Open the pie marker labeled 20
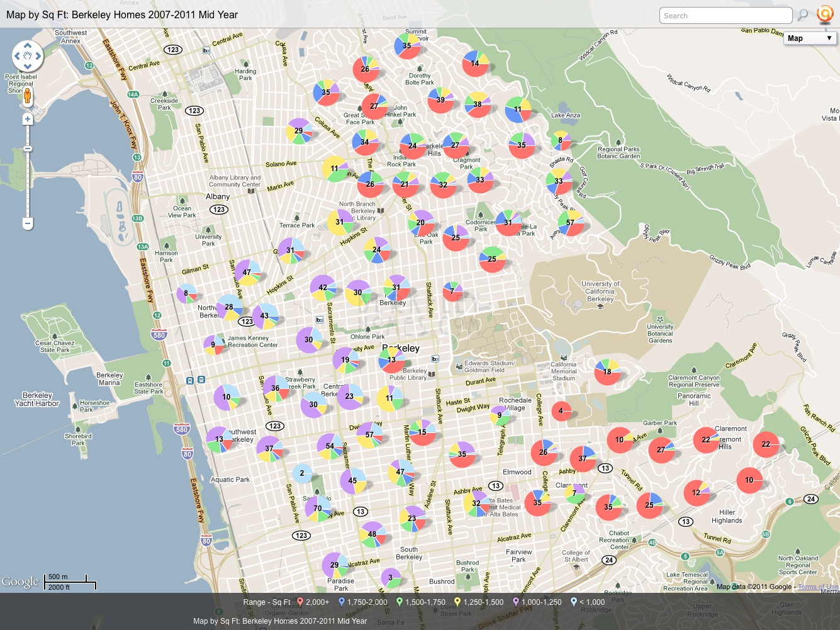Image resolution: width=840 pixels, height=630 pixels. point(420,223)
